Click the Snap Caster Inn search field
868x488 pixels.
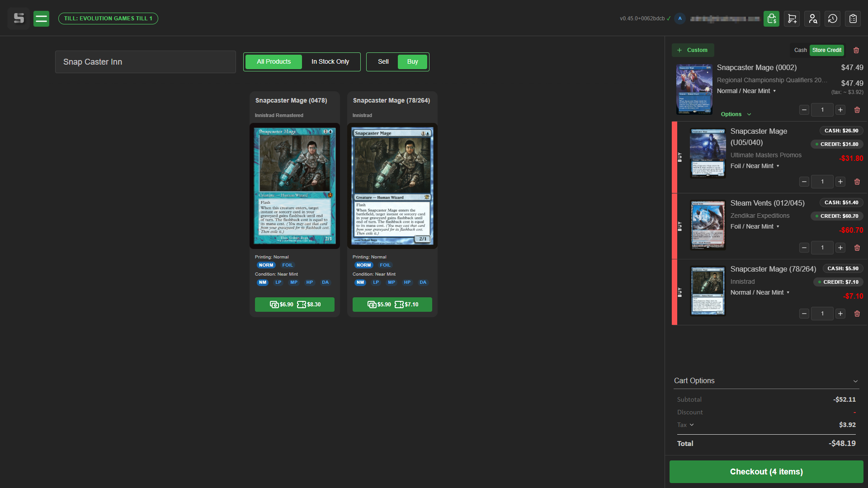pos(145,61)
